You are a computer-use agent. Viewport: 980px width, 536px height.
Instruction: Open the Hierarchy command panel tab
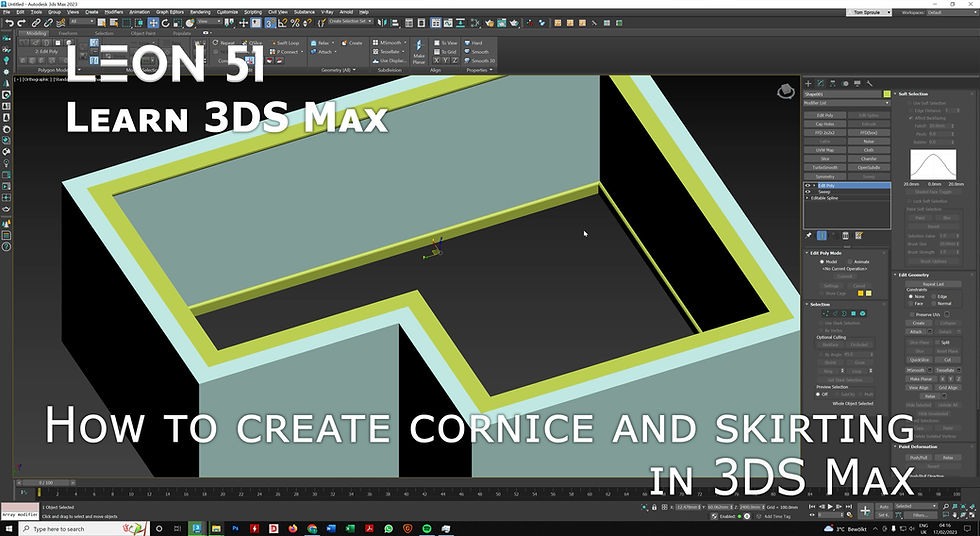click(x=832, y=83)
